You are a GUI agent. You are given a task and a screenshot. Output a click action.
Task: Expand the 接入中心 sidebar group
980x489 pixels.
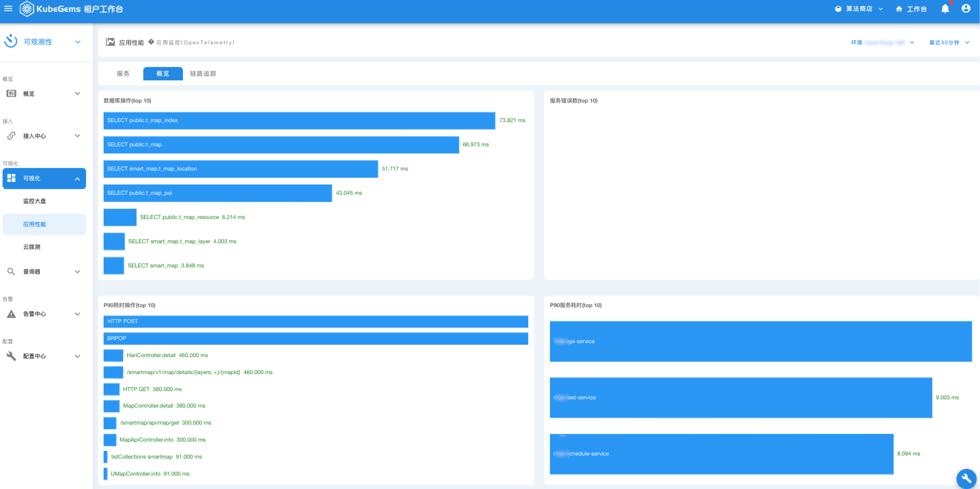point(78,136)
